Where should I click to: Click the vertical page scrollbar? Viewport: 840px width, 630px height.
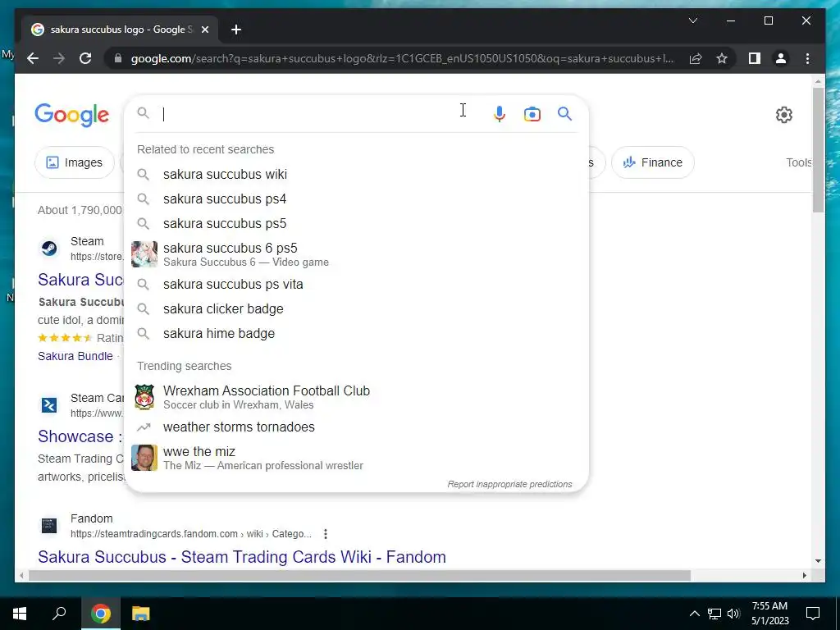coord(818,150)
